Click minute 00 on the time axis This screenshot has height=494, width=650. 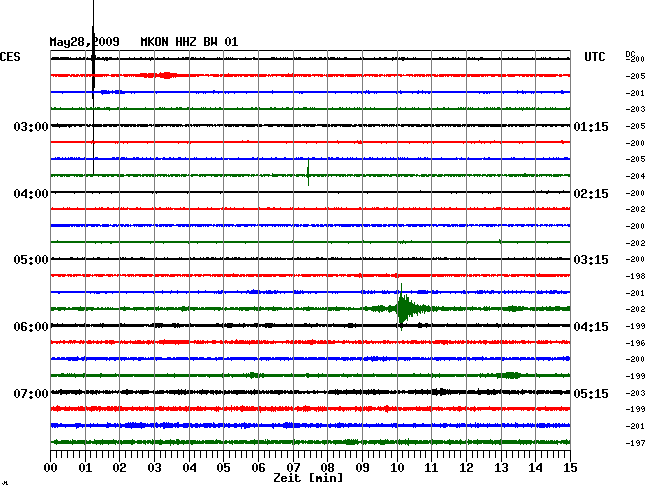51,468
